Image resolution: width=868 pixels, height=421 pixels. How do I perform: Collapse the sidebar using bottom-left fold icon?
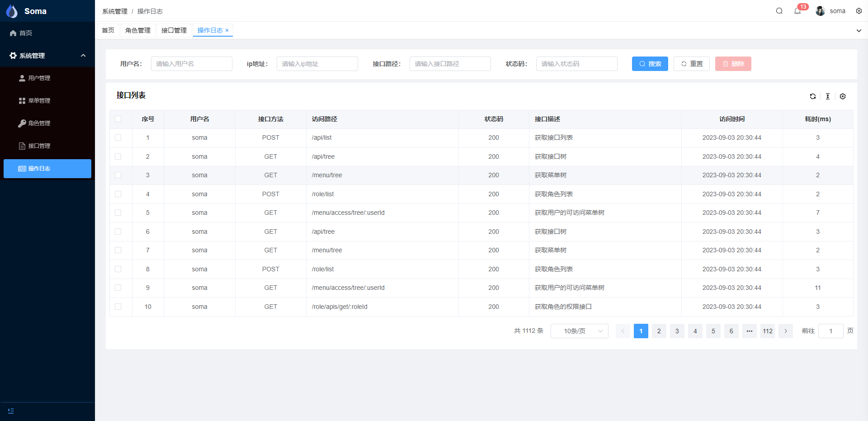point(11,411)
